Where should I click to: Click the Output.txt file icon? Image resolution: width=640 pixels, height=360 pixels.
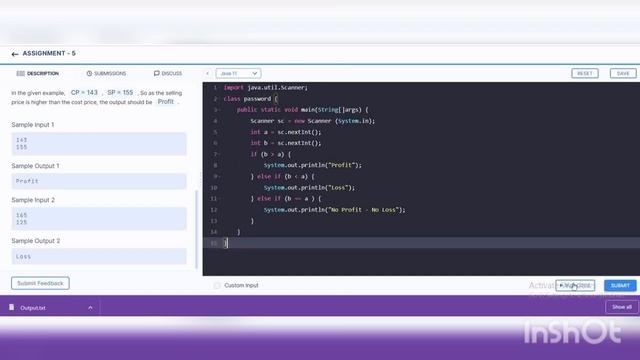(11, 307)
